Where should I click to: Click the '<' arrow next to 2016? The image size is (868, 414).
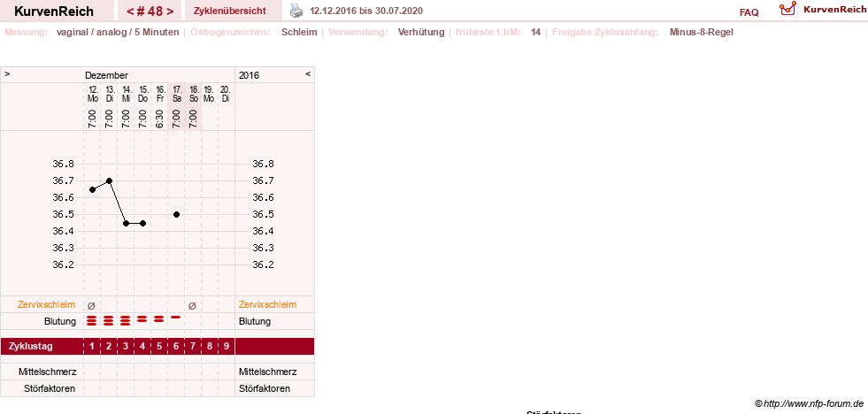click(308, 73)
